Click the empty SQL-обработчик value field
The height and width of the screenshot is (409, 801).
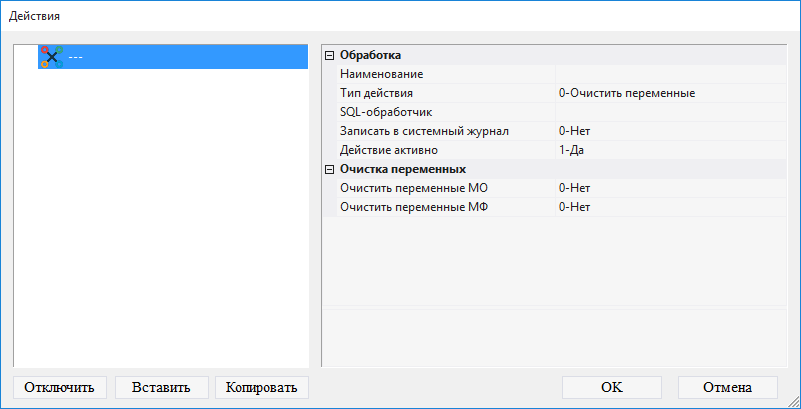pyautogui.click(x=670, y=112)
